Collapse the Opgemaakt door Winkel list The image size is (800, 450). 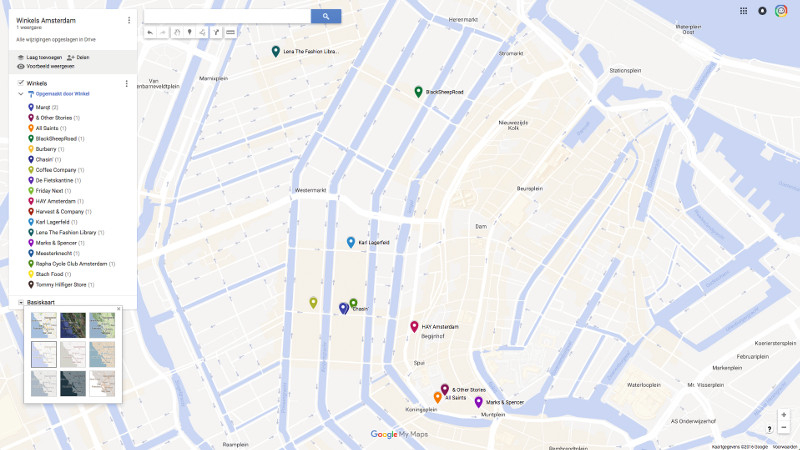pyautogui.click(x=21, y=94)
